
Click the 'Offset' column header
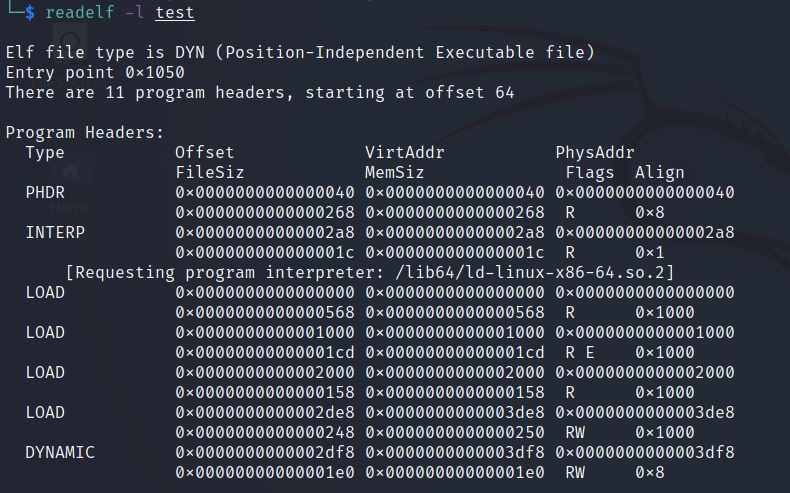(x=204, y=152)
